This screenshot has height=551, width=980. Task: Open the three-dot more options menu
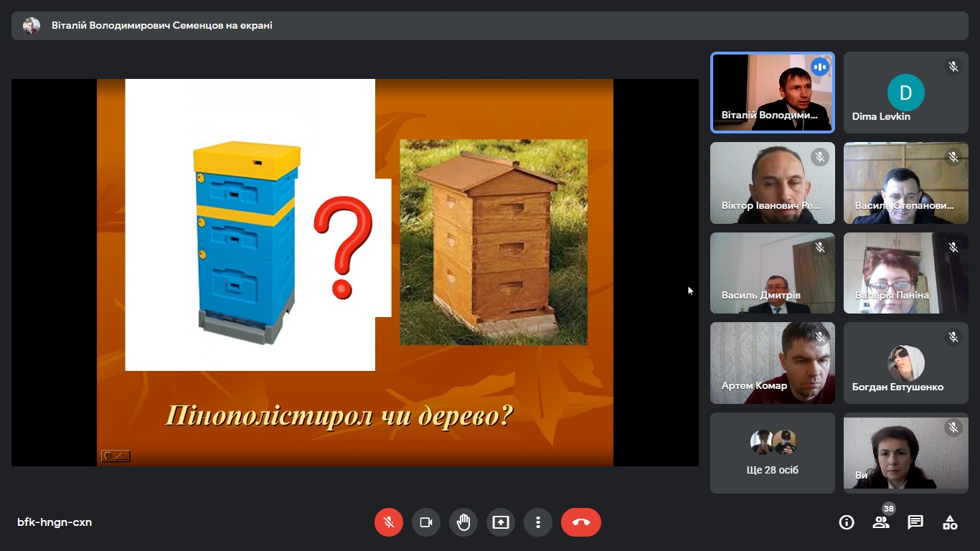point(538,522)
